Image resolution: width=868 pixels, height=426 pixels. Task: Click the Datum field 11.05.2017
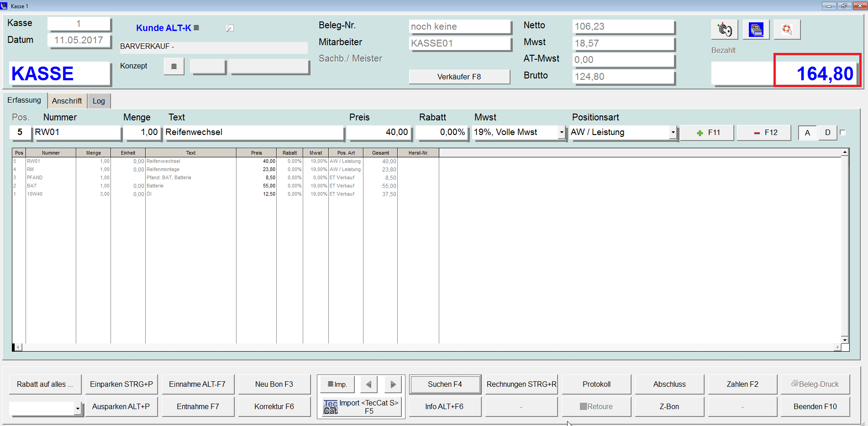click(x=79, y=40)
